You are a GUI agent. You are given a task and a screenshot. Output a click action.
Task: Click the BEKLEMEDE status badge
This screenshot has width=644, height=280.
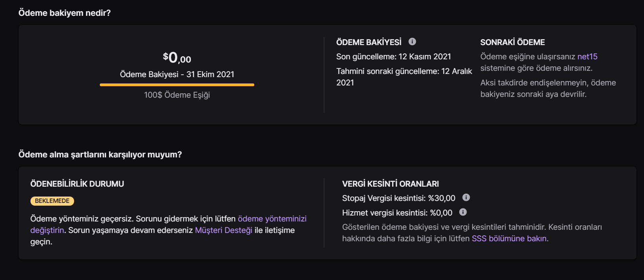(x=52, y=201)
